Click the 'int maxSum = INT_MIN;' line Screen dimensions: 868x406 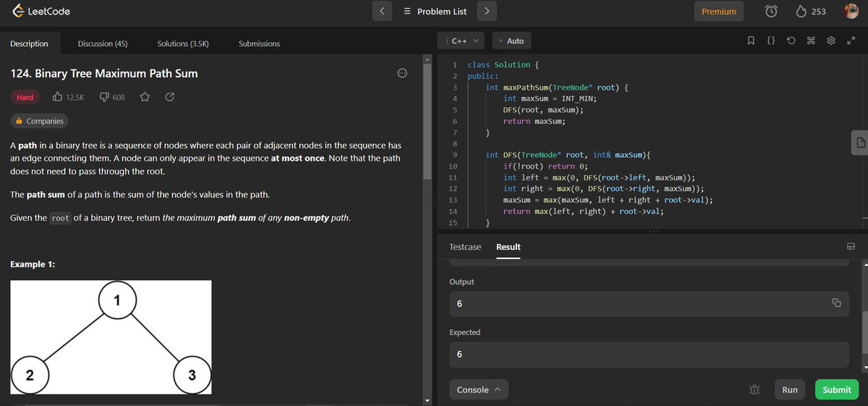pos(550,98)
